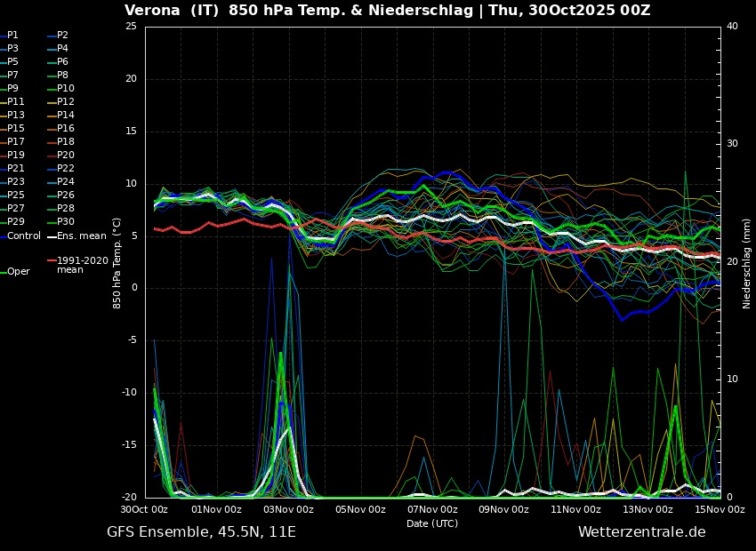Click the Verona chart title
Viewport: 756px width, 551px height.
coord(387,11)
